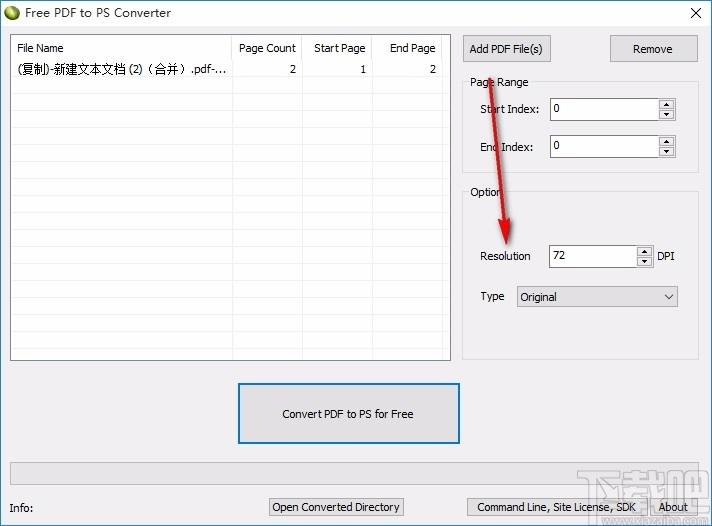
Task: Click the End Page value 2 cell
Action: point(407,69)
